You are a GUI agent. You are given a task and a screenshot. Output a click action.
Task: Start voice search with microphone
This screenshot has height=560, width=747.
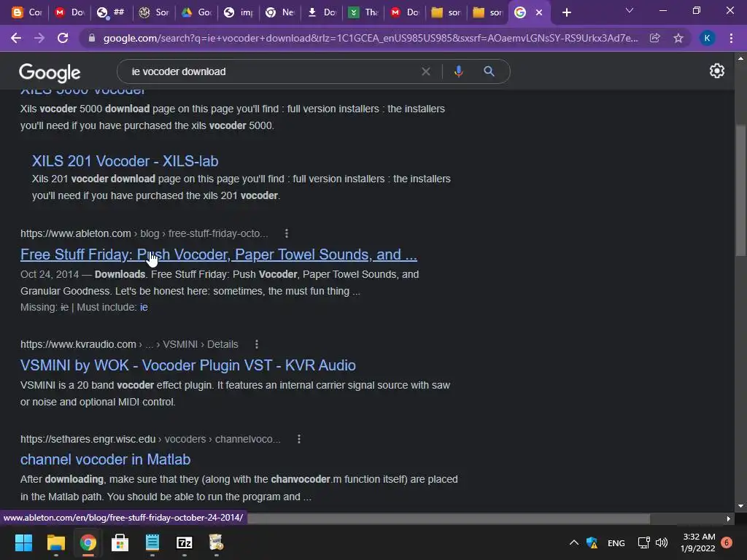point(458,71)
